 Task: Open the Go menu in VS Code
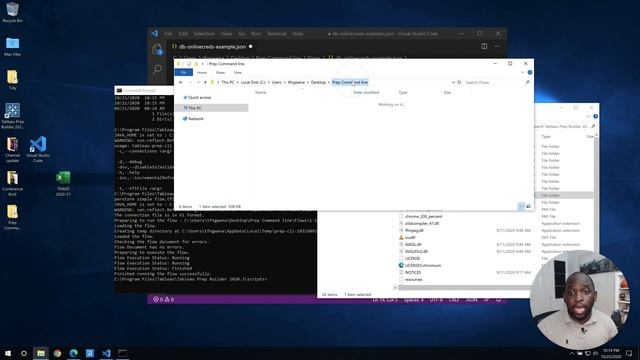(242, 34)
